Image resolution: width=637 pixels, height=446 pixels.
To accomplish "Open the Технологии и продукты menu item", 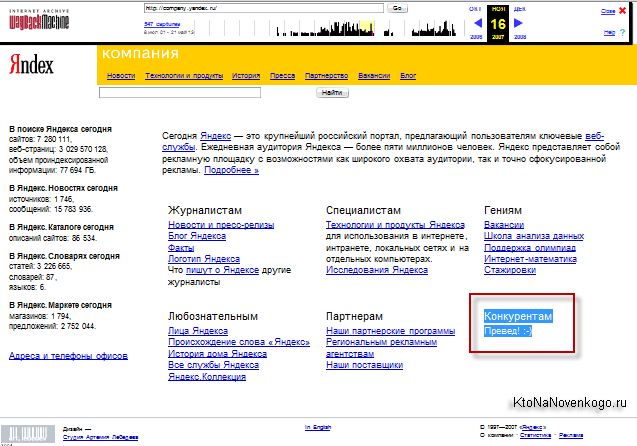I will coord(184,76).
